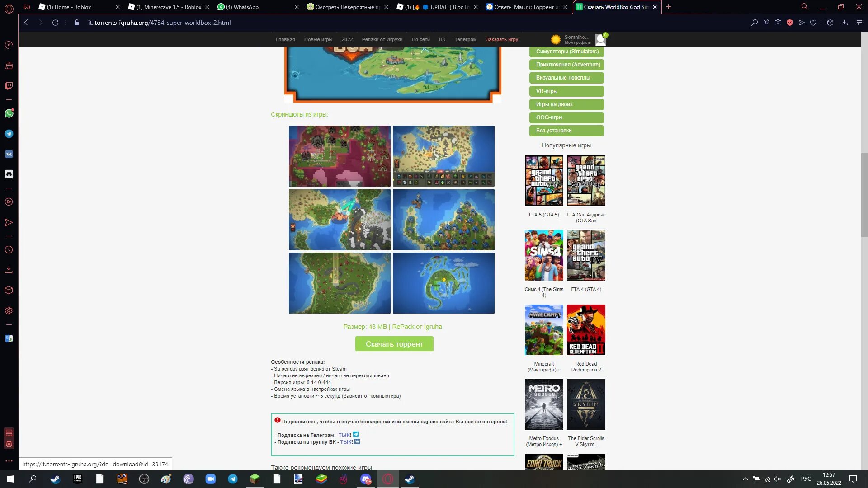The height and width of the screenshot is (488, 868).
Task: Open the Telegram sidebar messenger
Action: tap(9, 134)
